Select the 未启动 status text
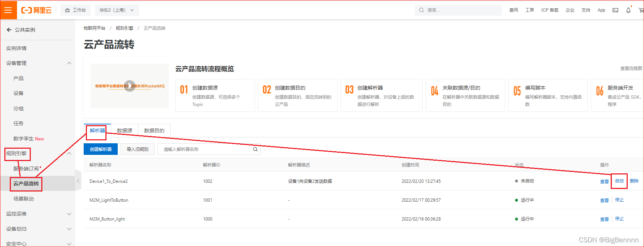Screen dimensions: 644x247 click(x=527, y=181)
